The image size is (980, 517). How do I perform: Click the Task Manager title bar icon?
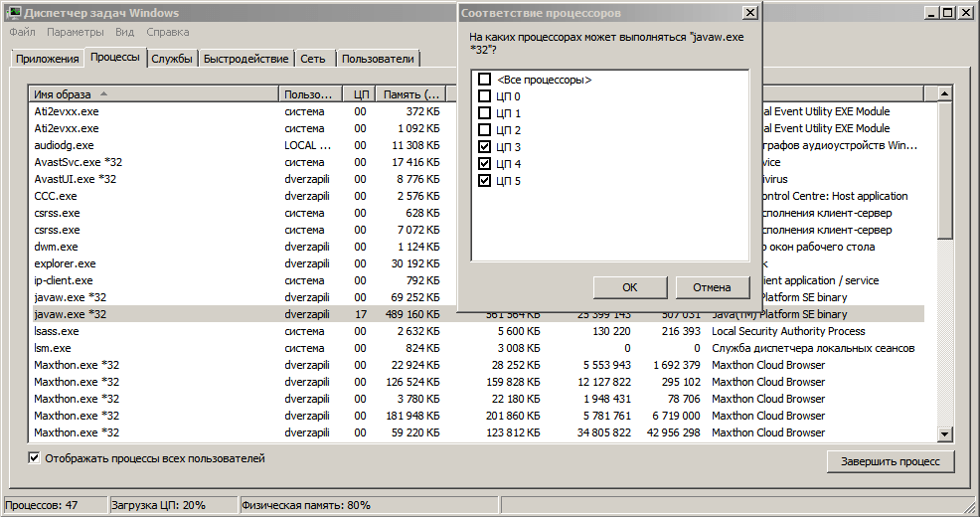pyautogui.click(x=14, y=13)
